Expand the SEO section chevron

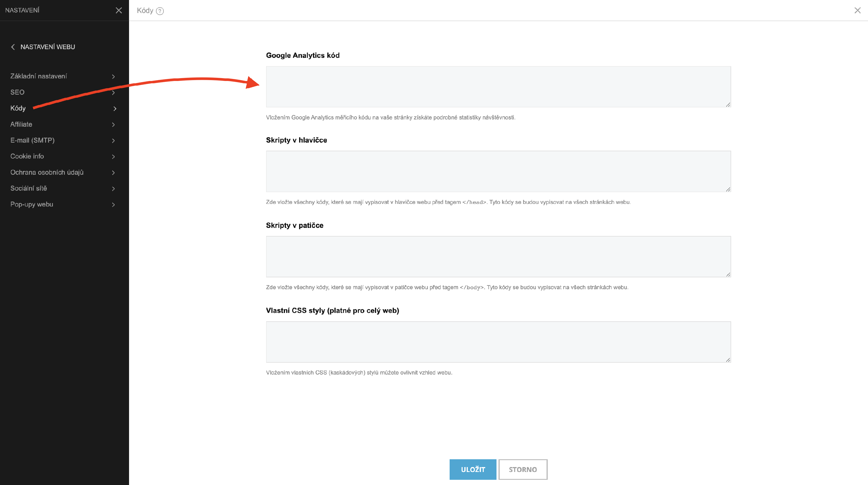pyautogui.click(x=113, y=92)
